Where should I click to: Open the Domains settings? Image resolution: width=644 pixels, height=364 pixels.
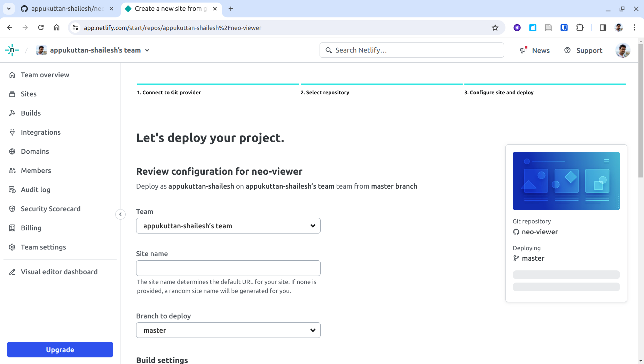pyautogui.click(x=35, y=151)
